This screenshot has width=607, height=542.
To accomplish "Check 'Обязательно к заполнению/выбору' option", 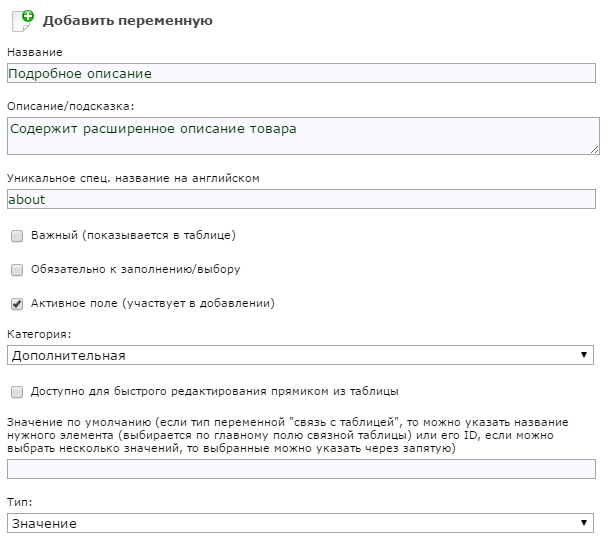I will (17, 270).
